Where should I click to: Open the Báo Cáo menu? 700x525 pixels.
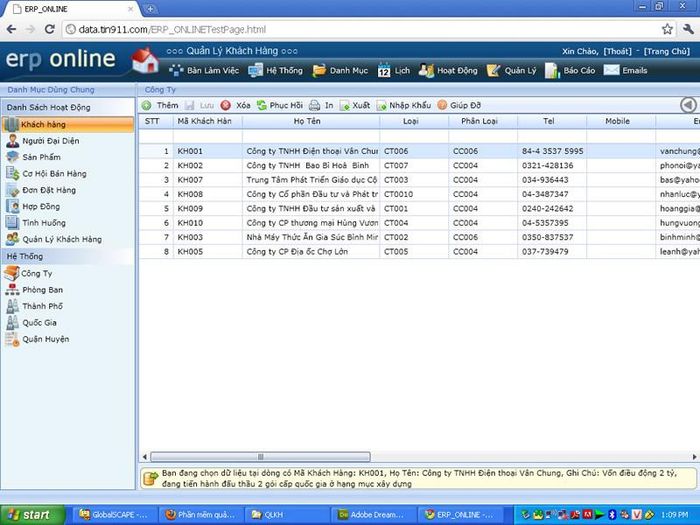[x=571, y=71]
